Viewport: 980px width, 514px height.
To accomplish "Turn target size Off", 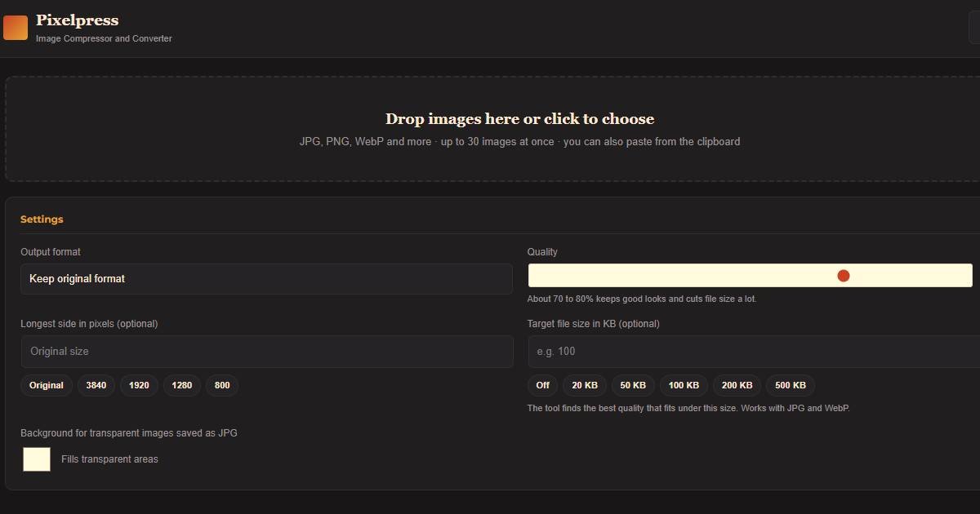I will pyautogui.click(x=542, y=386).
